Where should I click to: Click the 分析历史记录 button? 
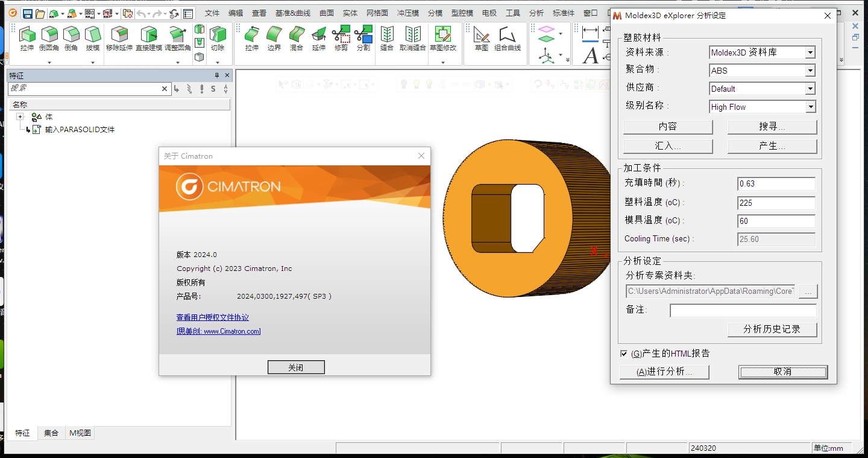point(772,329)
